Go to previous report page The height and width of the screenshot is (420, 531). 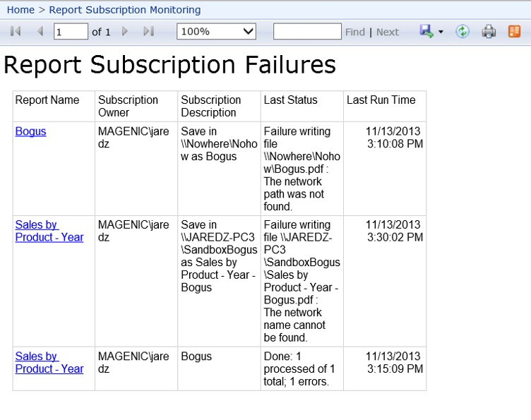(x=40, y=32)
